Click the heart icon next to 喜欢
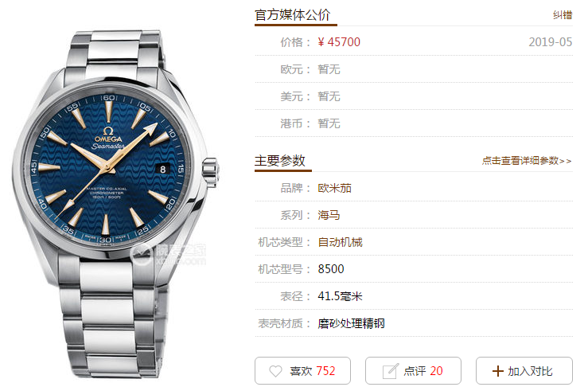 click(x=275, y=371)
